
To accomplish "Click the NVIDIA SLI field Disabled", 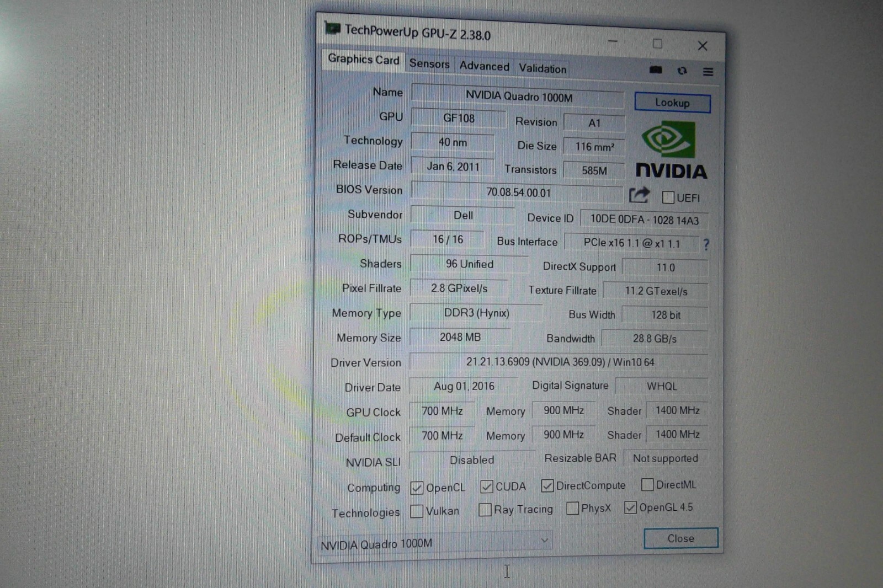I will point(472,460).
